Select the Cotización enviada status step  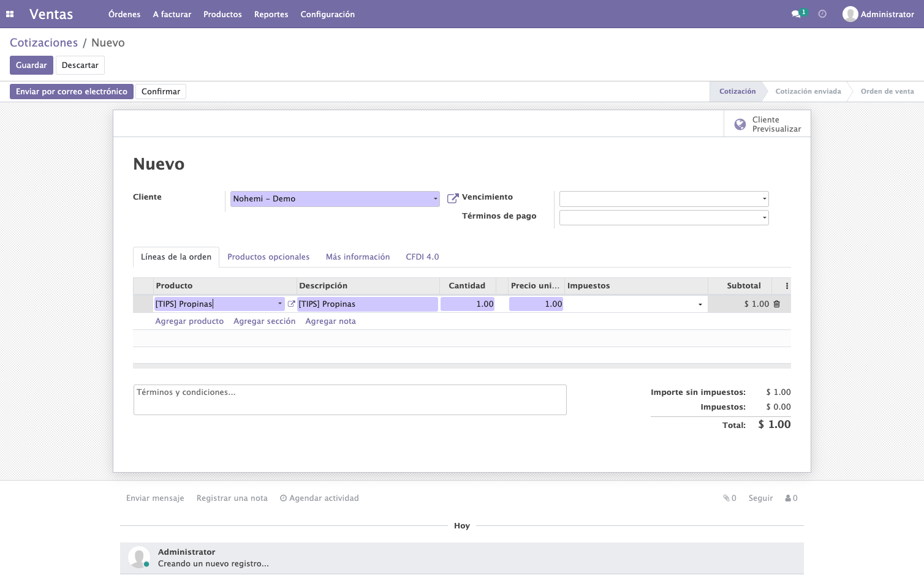click(808, 92)
